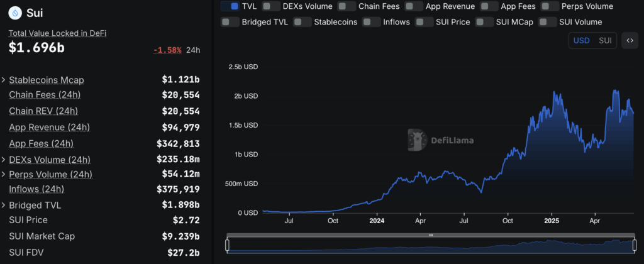The height and width of the screenshot is (264, 644).
Task: Click the $9.239b market cap value
Action: click(180, 236)
